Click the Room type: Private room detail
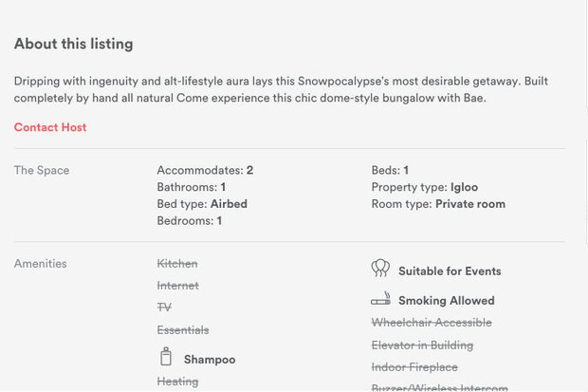588x392 pixels. (438, 204)
